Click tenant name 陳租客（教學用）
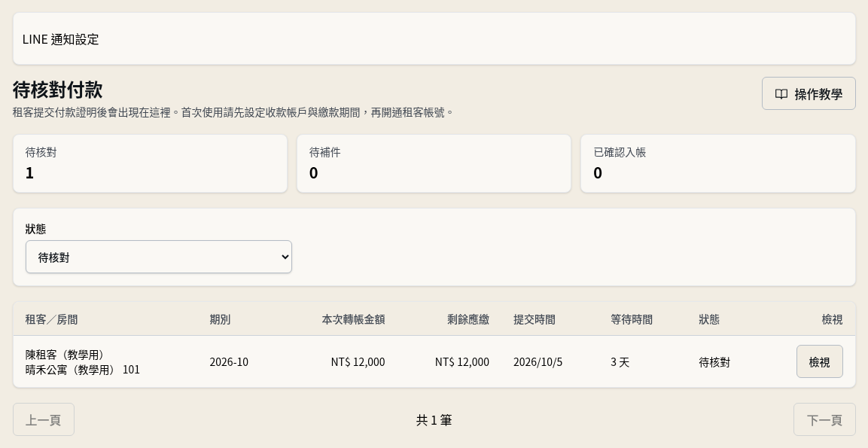The height and width of the screenshot is (448, 868). pyautogui.click(x=65, y=355)
